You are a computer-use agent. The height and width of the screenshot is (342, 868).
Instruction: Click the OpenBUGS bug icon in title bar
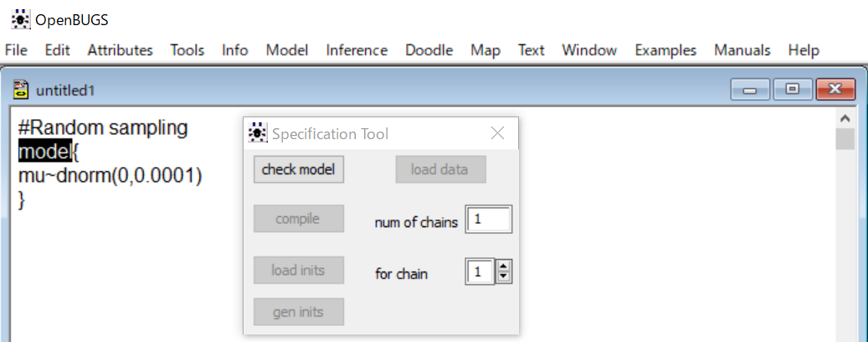point(20,20)
